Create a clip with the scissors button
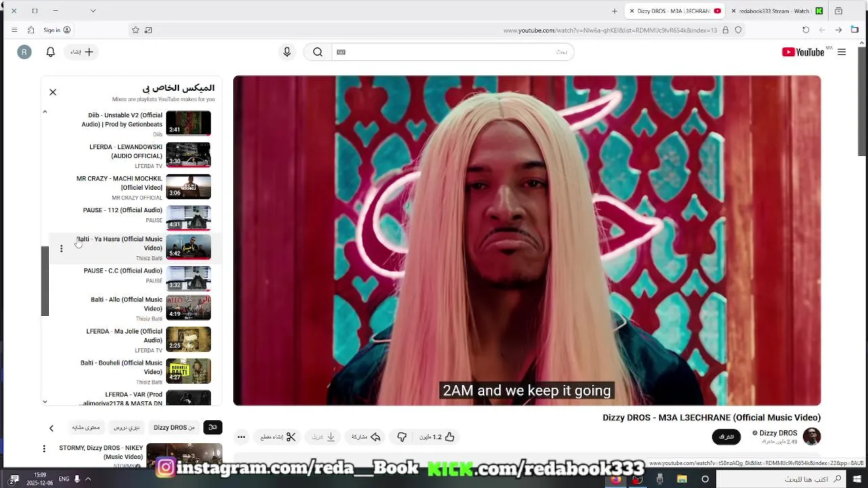Viewport: 868px width, 488px height. (x=278, y=437)
